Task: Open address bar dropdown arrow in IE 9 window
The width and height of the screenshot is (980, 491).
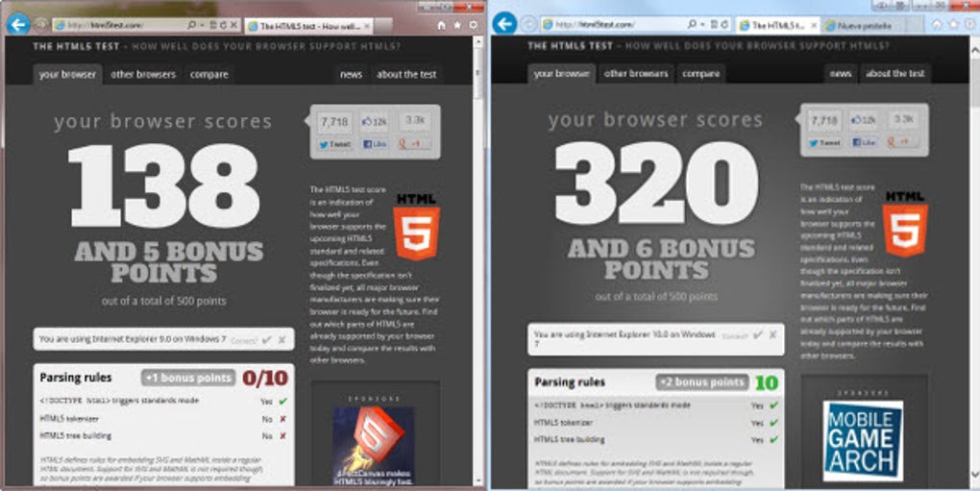Action: point(202,25)
